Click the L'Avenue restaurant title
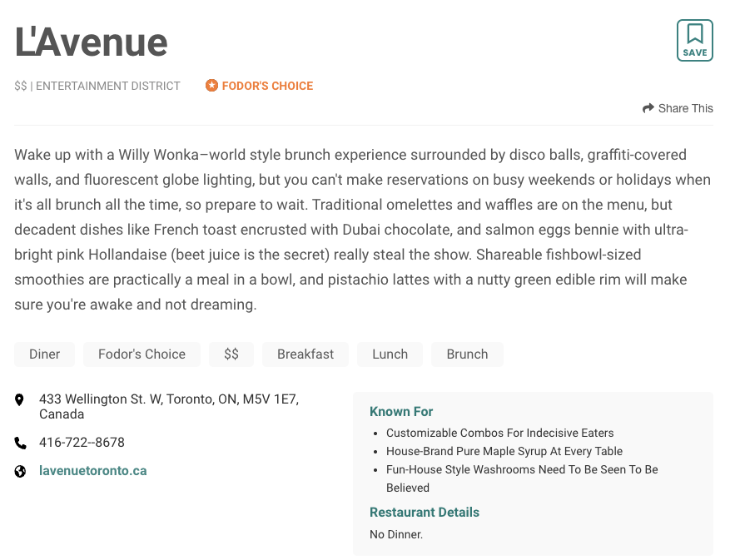735x560 pixels. 91,41
